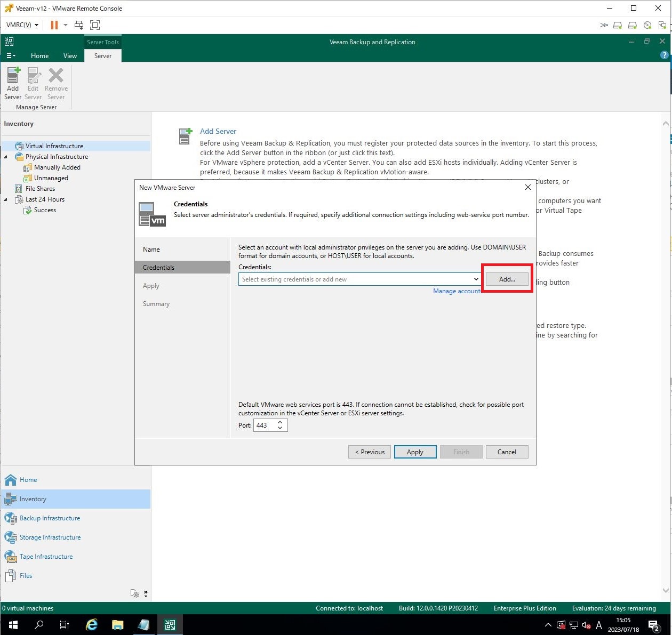Show hidden system tray icons chevron
Screen dimensions: 672x635
point(548,625)
